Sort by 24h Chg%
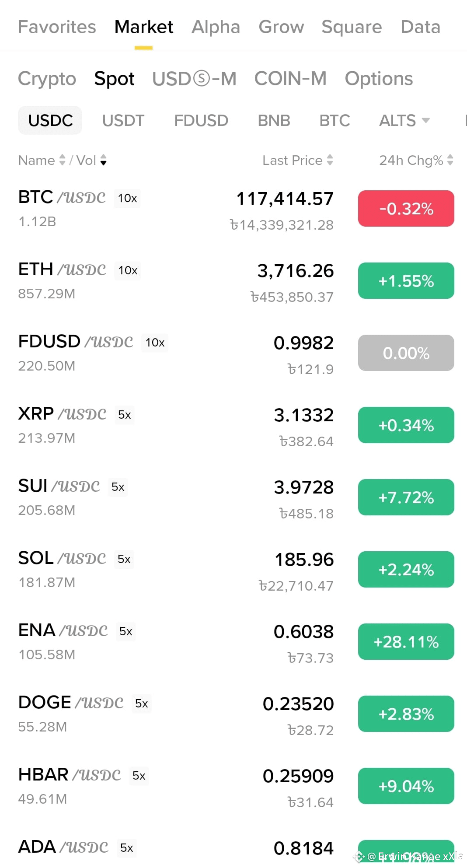The width and height of the screenshot is (467, 868). click(x=416, y=161)
